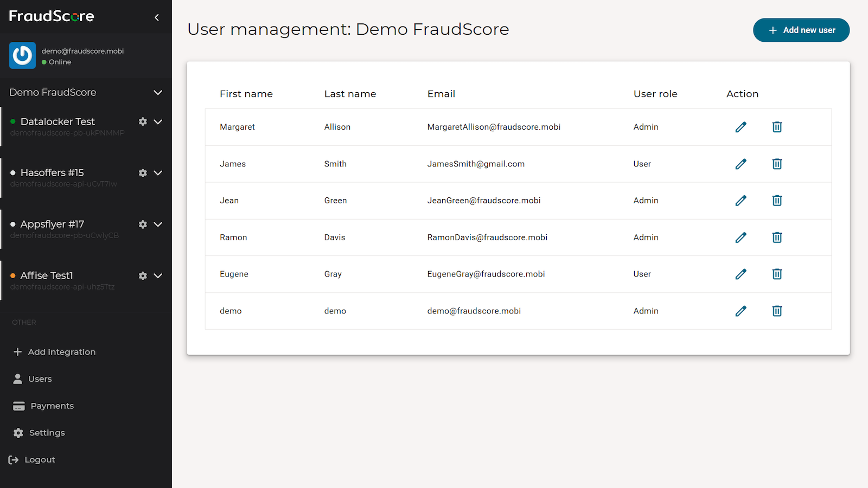Click the First name column header
This screenshot has width=868, height=488.
point(246,94)
